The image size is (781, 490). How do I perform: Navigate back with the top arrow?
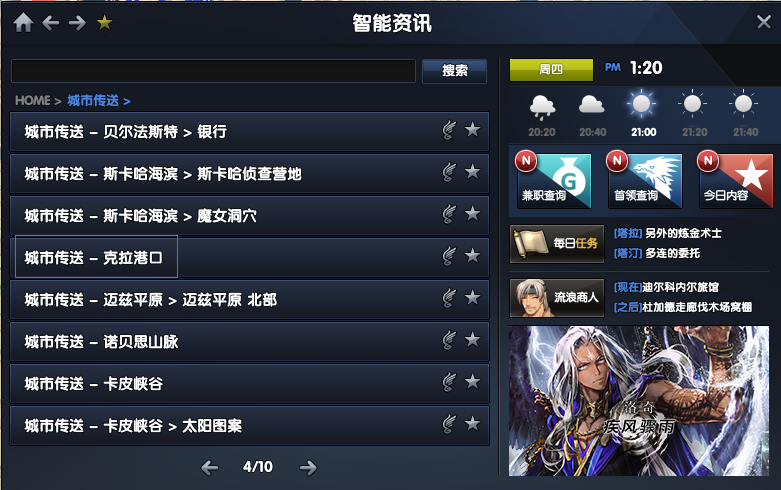(x=51, y=22)
